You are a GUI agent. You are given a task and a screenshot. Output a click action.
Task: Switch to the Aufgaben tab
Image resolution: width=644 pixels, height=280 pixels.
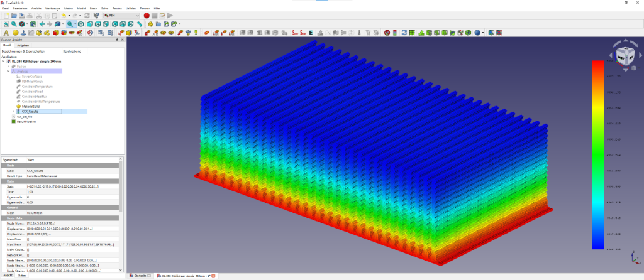click(23, 45)
